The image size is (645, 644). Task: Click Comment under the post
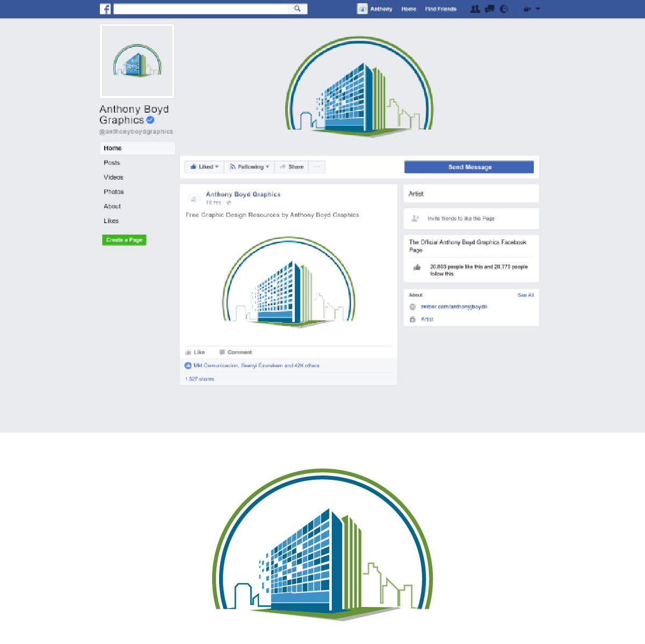click(x=235, y=353)
